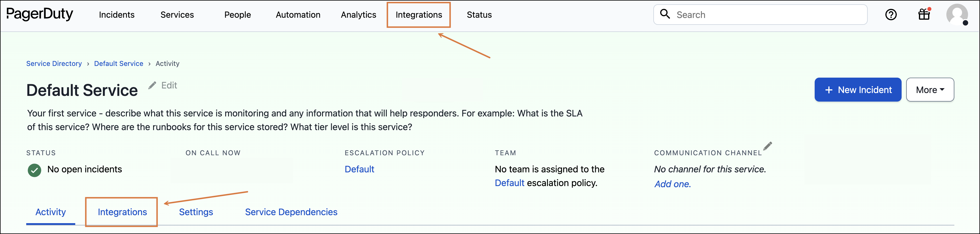Open the user profile avatar

[x=957, y=15]
